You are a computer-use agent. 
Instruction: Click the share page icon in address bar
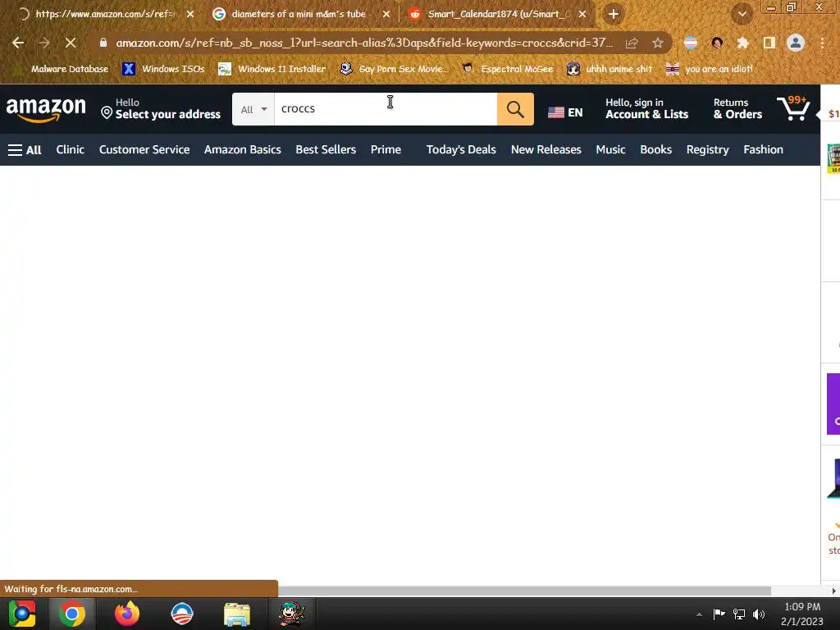coord(632,43)
